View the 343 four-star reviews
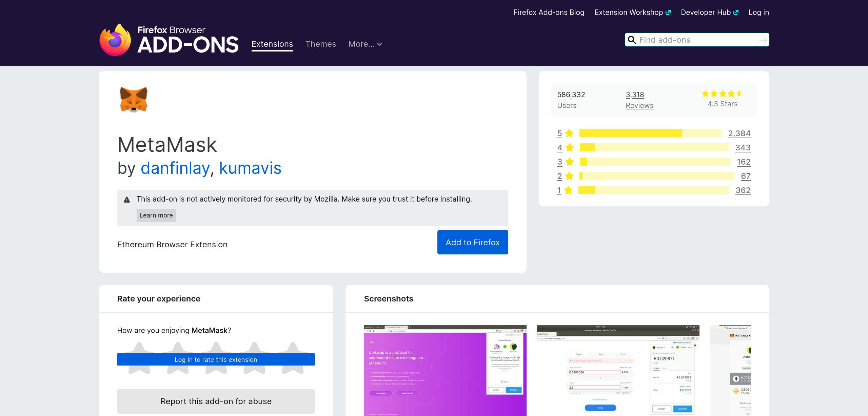Viewport: 868px width, 416px height. point(743,148)
